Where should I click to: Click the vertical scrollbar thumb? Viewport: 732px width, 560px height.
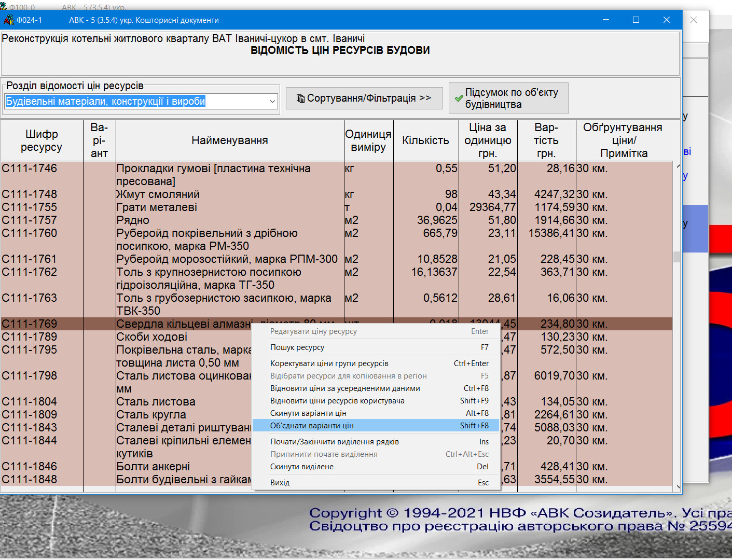tap(676, 257)
